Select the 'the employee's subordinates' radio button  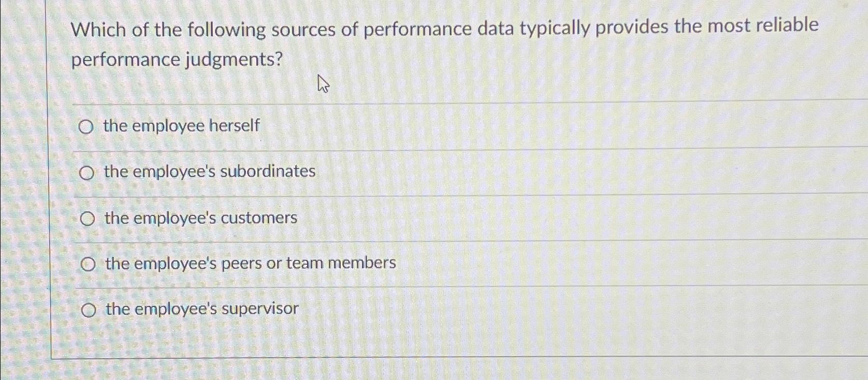pos(86,172)
